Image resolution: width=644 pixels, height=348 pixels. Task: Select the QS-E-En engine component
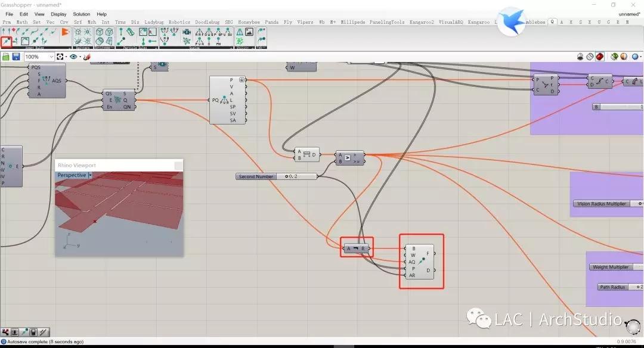click(119, 100)
